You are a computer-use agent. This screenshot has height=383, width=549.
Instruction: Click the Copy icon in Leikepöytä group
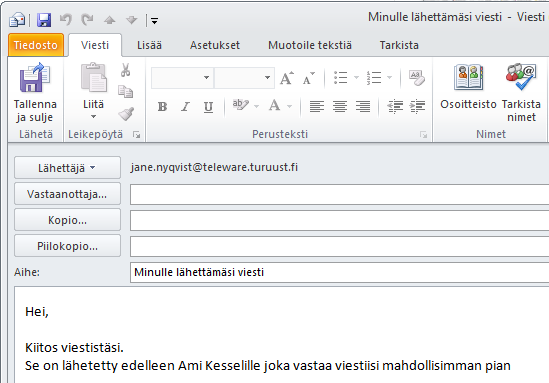tap(125, 92)
